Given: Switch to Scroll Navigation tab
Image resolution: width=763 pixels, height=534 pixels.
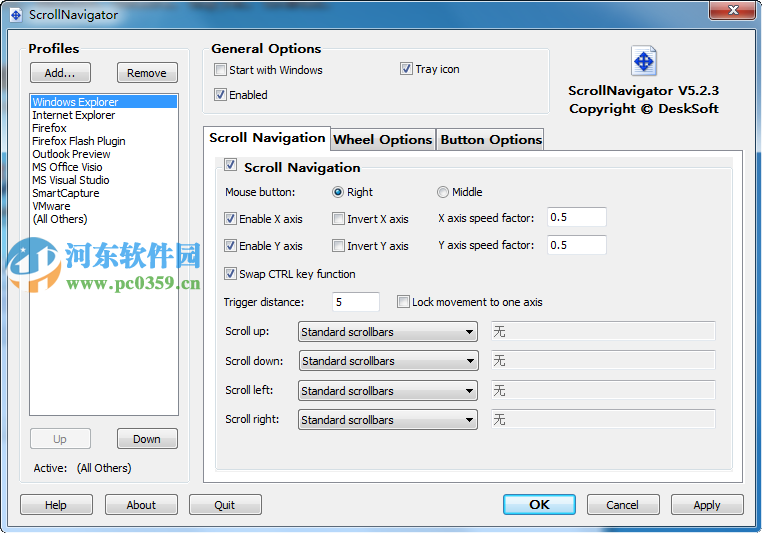Looking at the screenshot, I should pyautogui.click(x=267, y=138).
